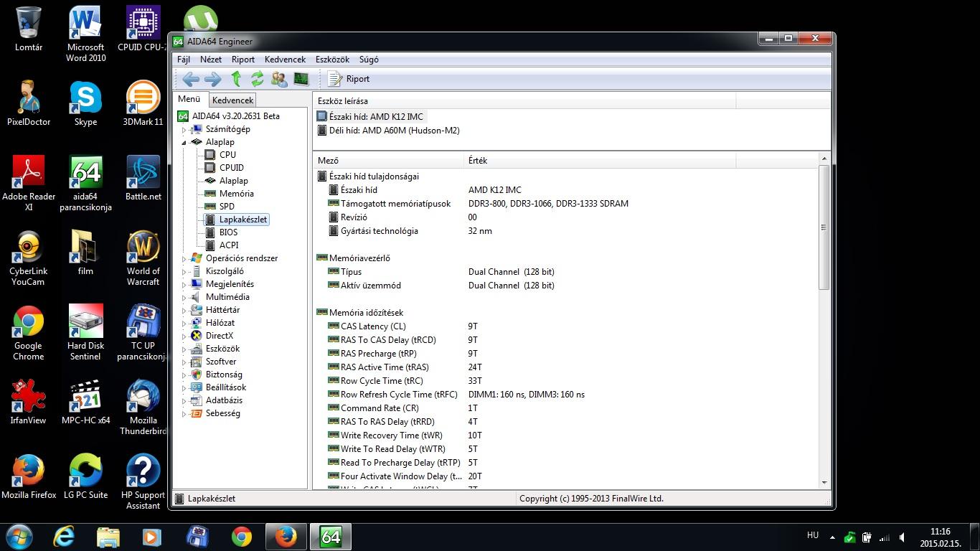Open the Mozilla Thunderbird shortcut
980x551 pixels.
click(143, 408)
